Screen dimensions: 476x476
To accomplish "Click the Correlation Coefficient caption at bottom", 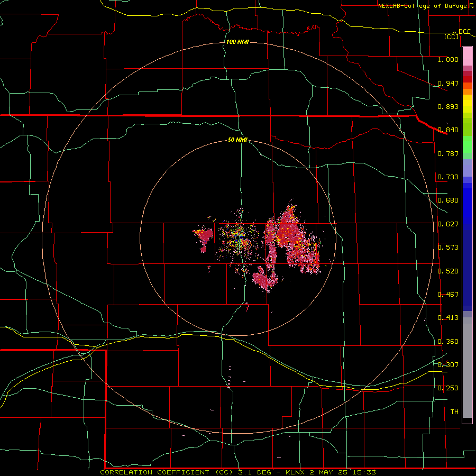I will [x=238, y=472].
